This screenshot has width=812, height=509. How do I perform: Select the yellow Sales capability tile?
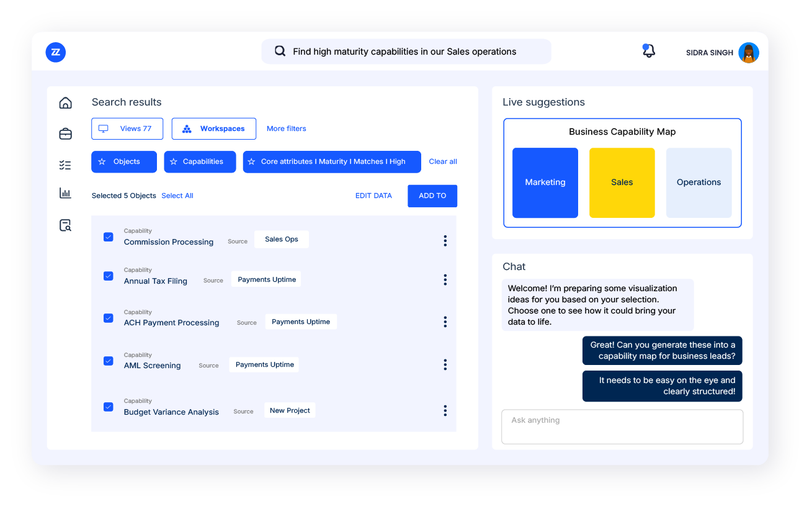(622, 182)
